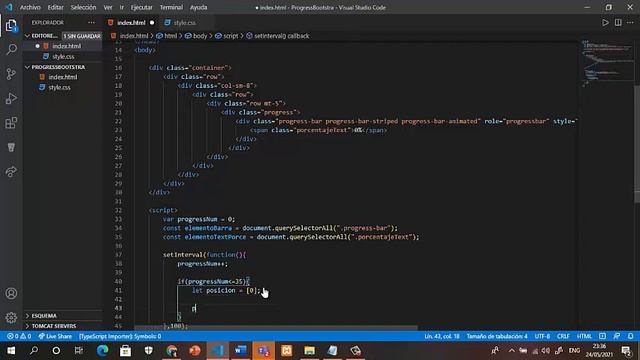The width and height of the screenshot is (640, 360).
Task: Open the Explorer view in activity bar
Action: click(11, 26)
